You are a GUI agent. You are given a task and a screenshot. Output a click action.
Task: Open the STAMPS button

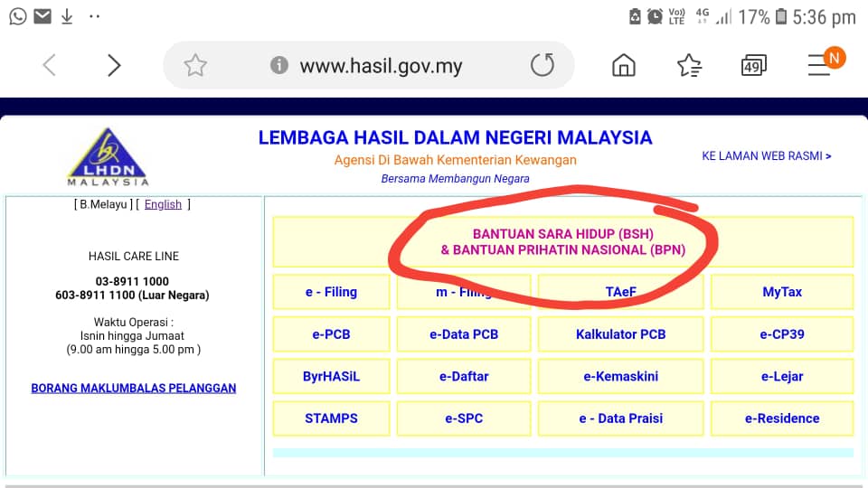[331, 418]
